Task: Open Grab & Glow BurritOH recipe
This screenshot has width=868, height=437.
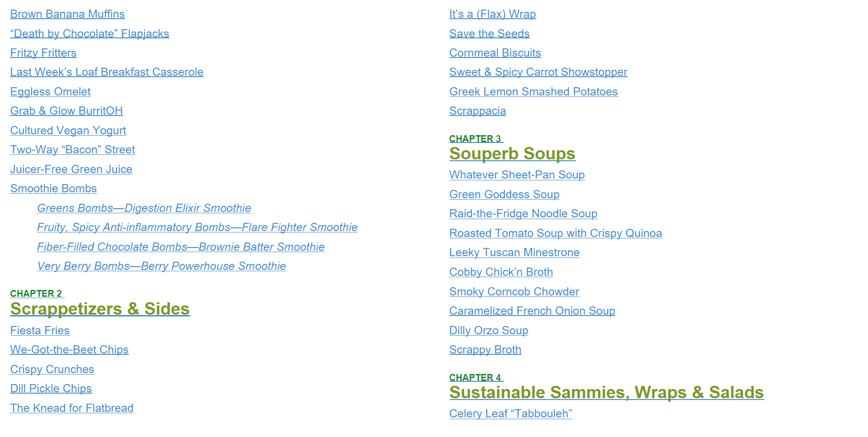Action: [66, 111]
